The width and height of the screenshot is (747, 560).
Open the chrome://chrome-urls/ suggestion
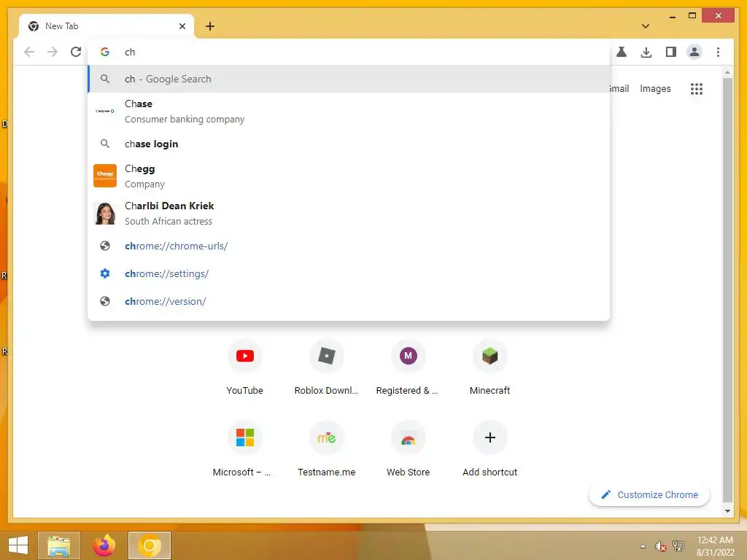349,246
